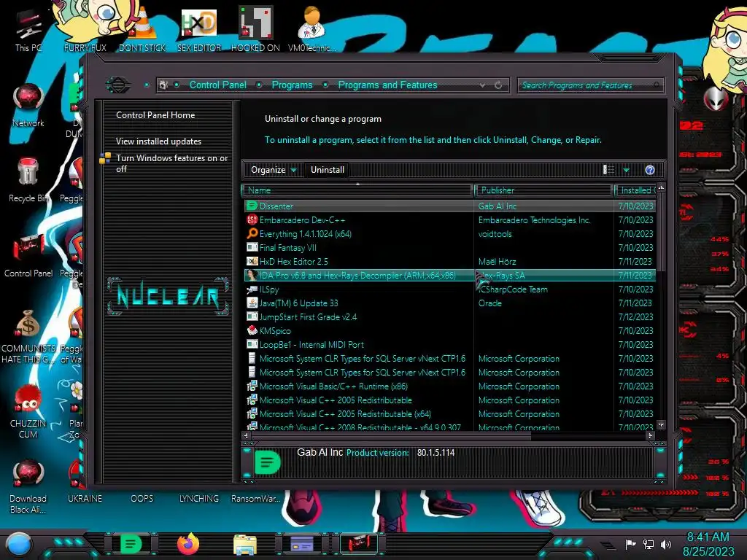Click the help question mark icon
The width and height of the screenshot is (747, 560).
coord(650,170)
